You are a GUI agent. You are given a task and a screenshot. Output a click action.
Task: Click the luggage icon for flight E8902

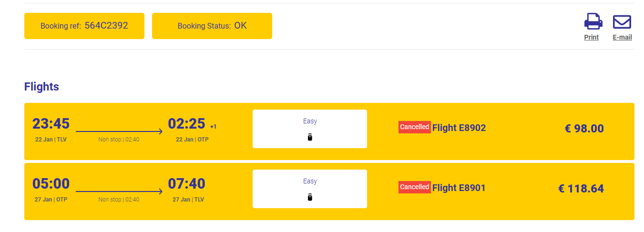pos(310,138)
